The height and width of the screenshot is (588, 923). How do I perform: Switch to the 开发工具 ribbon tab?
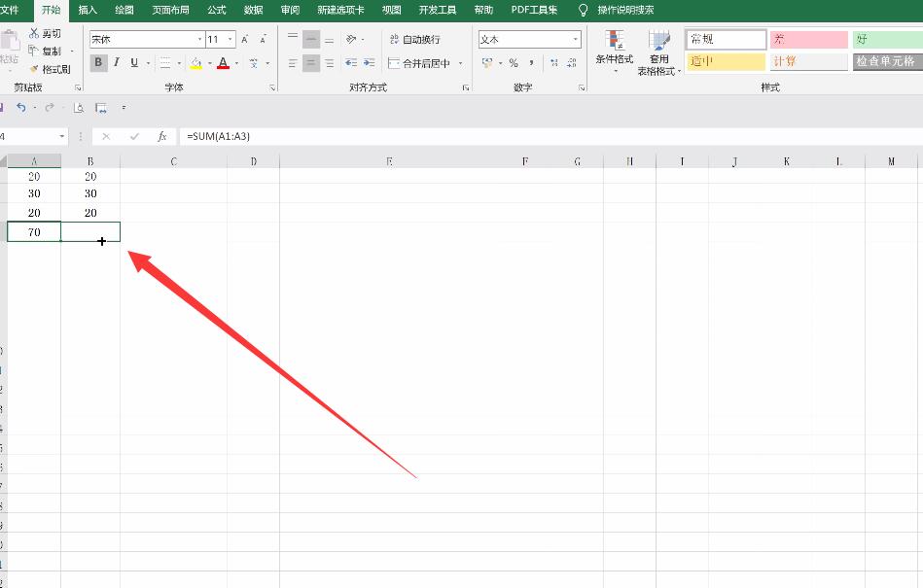pyautogui.click(x=438, y=10)
